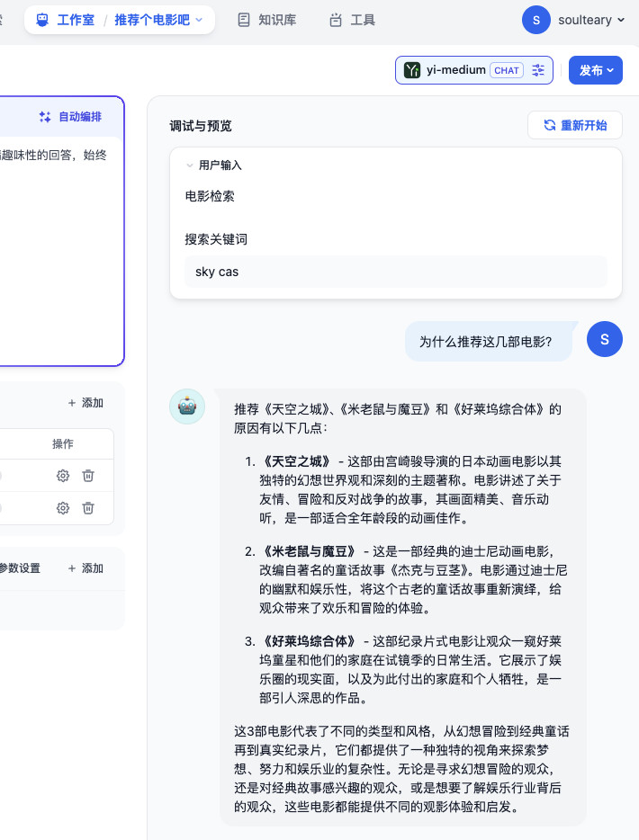Open yi-medium model selector
Image resolution: width=639 pixels, height=840 pixels.
(x=474, y=70)
